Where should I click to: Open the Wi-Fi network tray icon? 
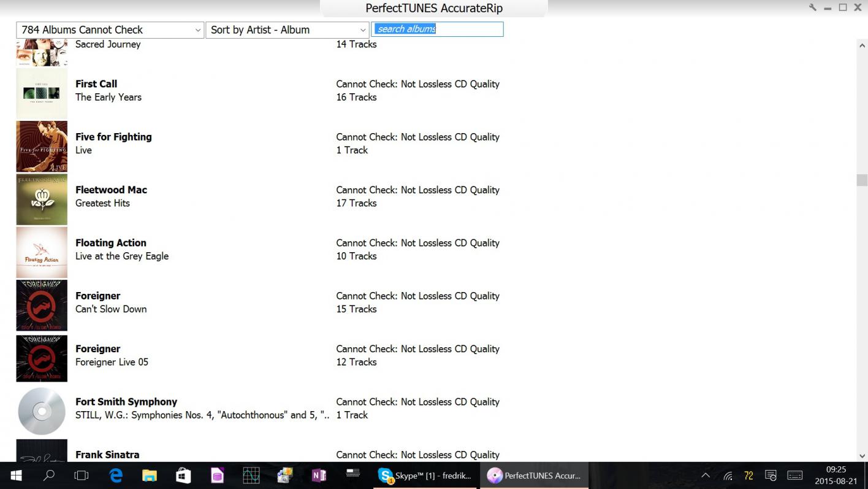pyautogui.click(x=728, y=476)
